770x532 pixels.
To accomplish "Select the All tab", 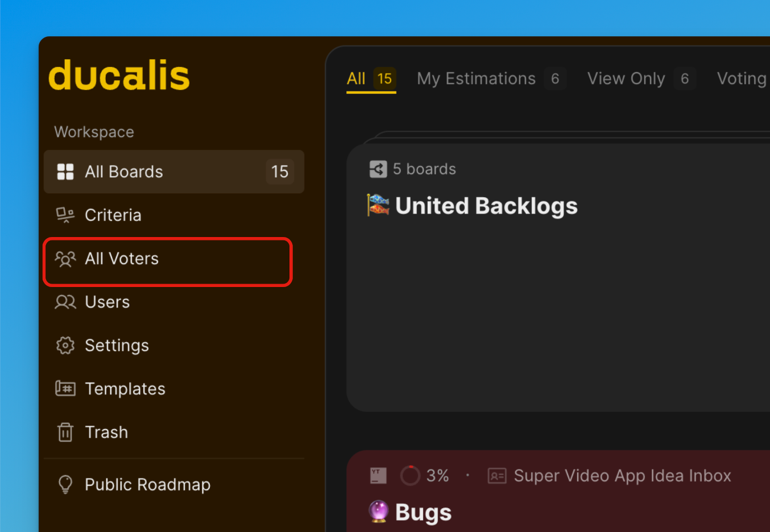I will (357, 78).
